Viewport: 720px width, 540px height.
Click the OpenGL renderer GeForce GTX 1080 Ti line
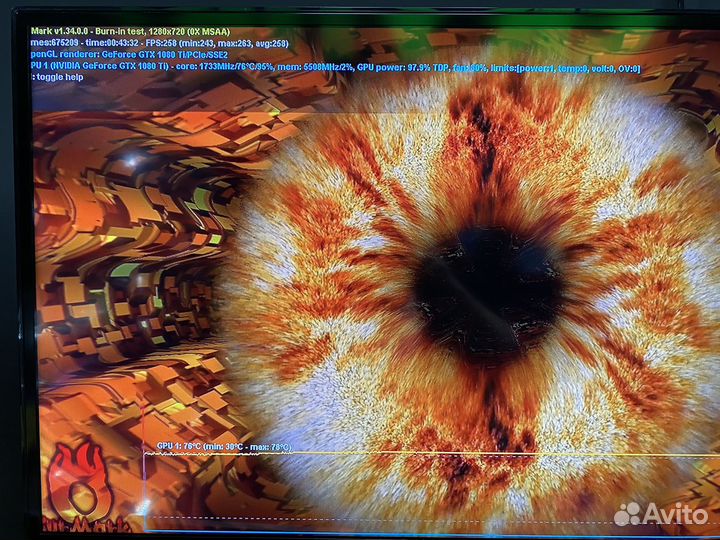(x=130, y=56)
